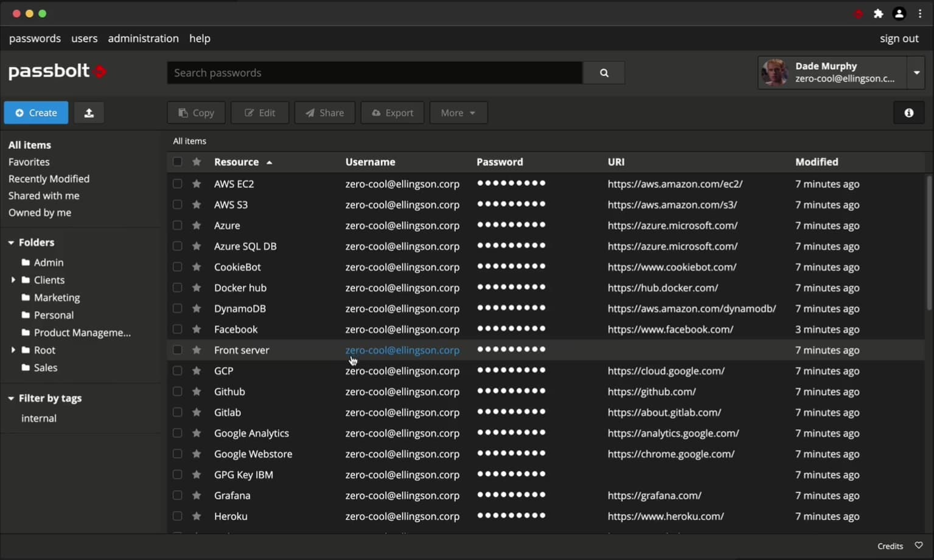Click the upload/import icon button
This screenshot has width=934, height=560.
(89, 113)
